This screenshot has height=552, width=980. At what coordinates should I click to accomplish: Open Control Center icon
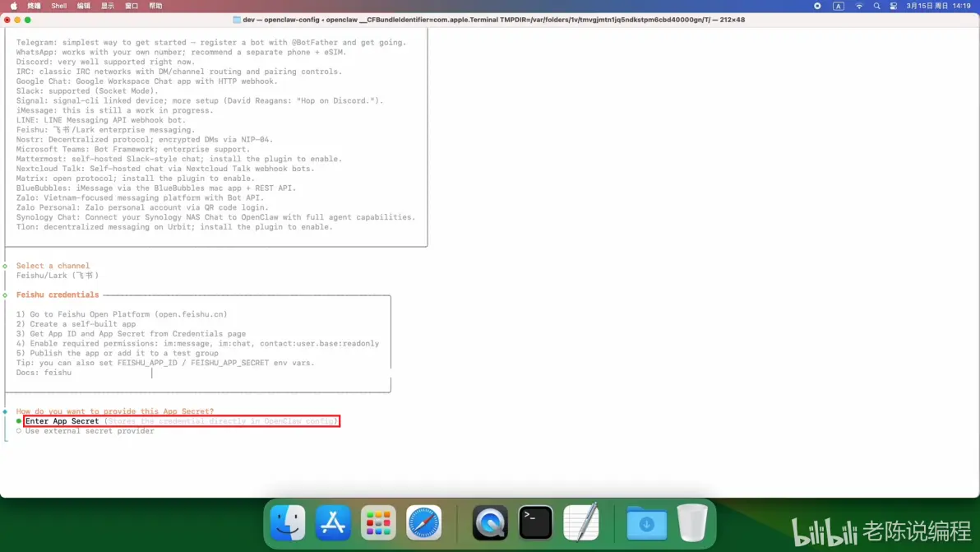coord(893,6)
